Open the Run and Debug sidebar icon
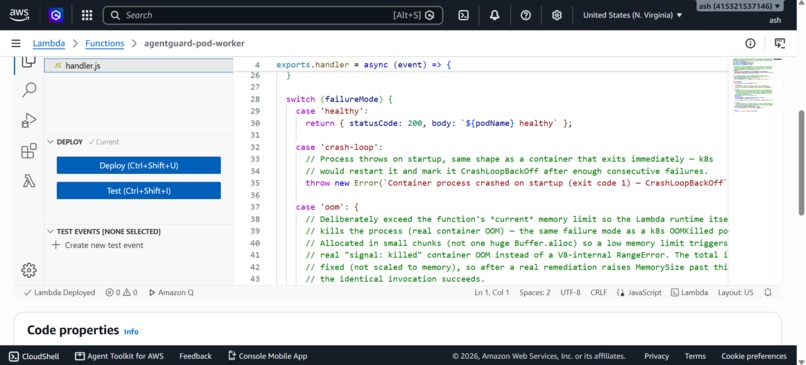 pyautogui.click(x=29, y=121)
